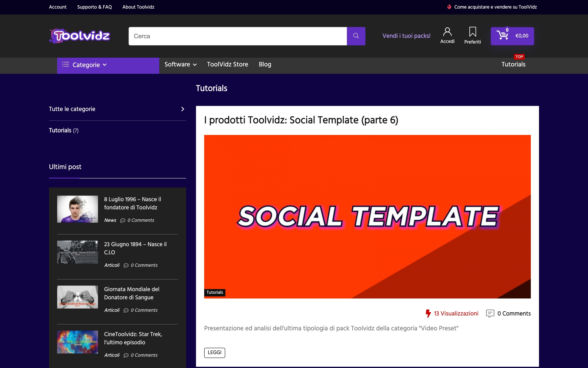Open the shopping cart icon
The width and height of the screenshot is (588, 368).
pyautogui.click(x=502, y=35)
